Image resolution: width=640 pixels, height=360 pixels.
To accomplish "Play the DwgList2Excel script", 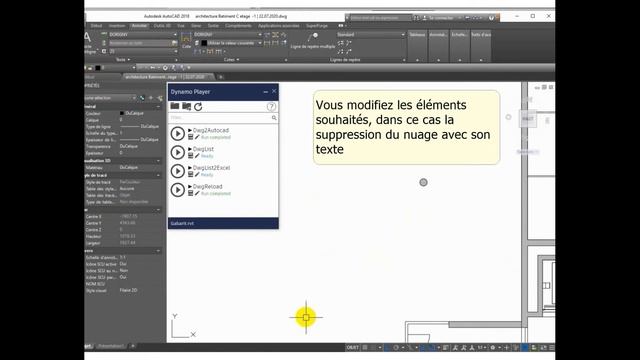I will pos(178,171).
